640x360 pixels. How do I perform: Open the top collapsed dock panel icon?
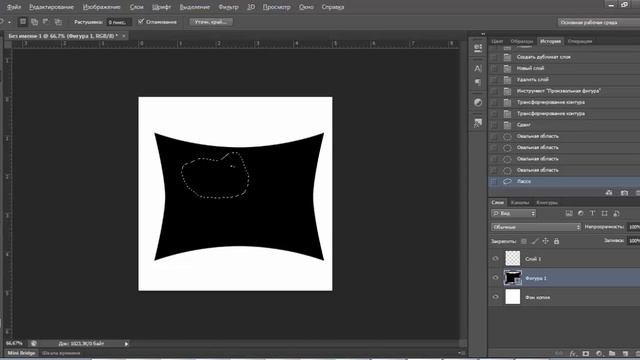[478, 48]
